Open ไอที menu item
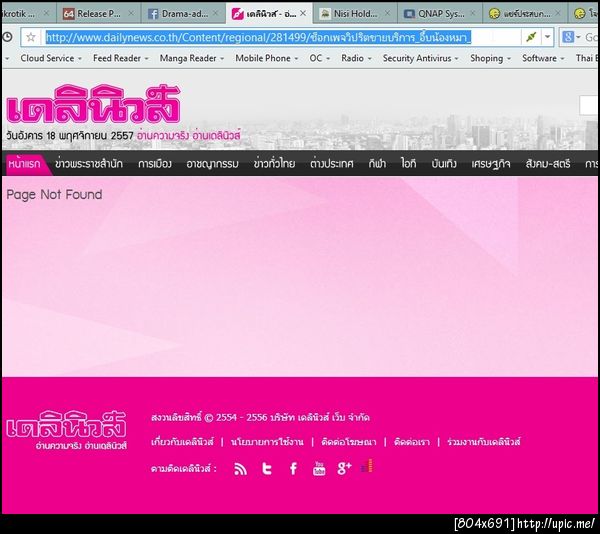The width and height of the screenshot is (600, 534). [408, 164]
